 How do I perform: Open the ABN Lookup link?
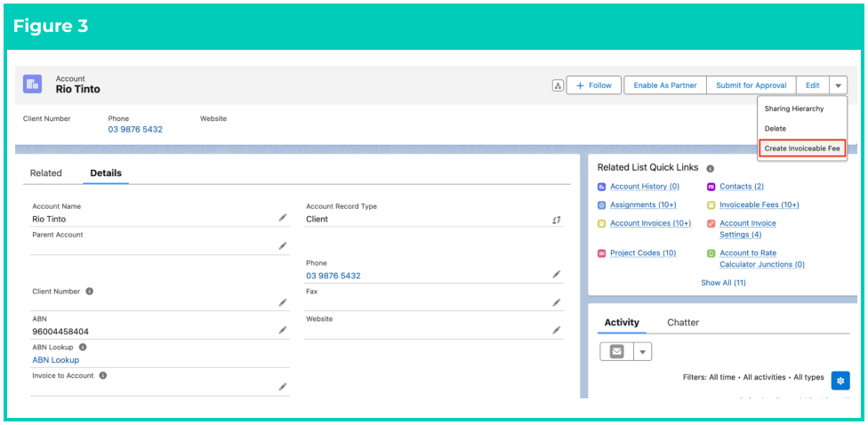coord(55,360)
